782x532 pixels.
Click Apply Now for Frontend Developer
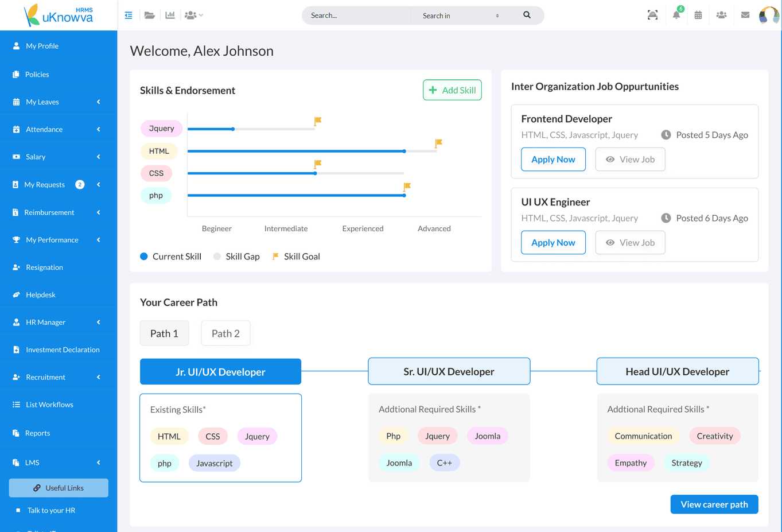click(x=553, y=159)
